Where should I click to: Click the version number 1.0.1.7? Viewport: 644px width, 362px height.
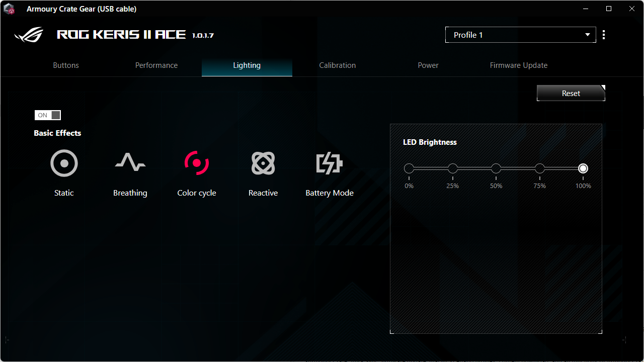tap(203, 36)
